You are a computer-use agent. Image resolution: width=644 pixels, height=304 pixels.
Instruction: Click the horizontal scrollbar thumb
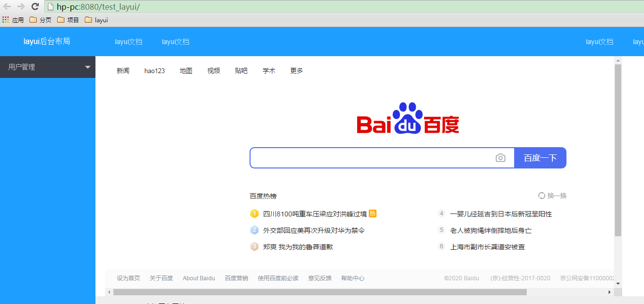[x=320, y=292]
